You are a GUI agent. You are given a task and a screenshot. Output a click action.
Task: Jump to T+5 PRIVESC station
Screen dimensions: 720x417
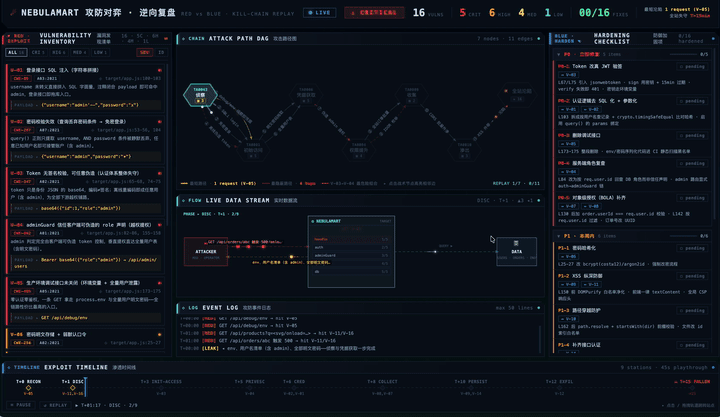tap(249, 387)
